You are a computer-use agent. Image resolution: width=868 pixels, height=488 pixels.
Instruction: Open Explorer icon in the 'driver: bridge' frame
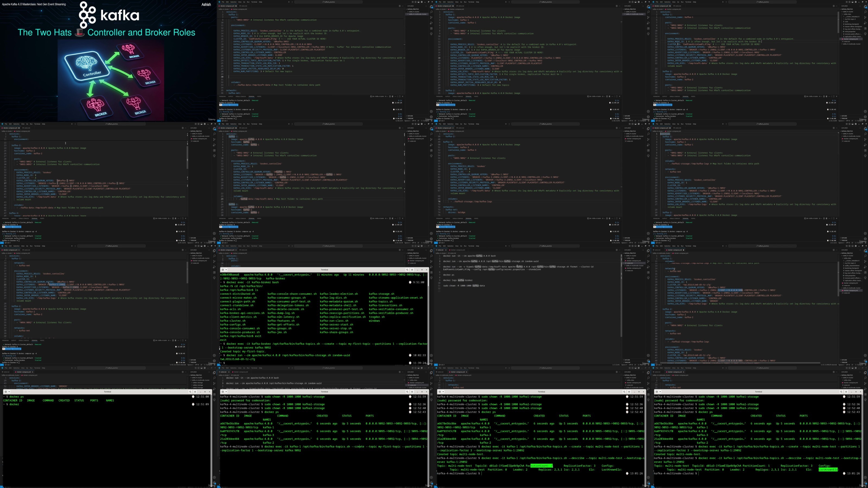click(x=649, y=128)
